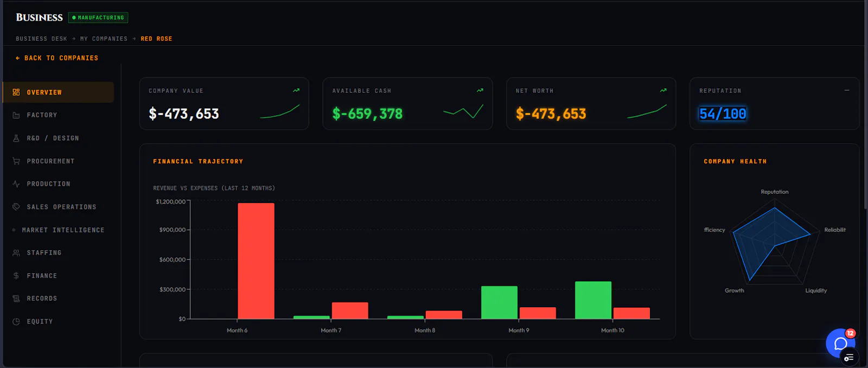Open R&D / Design section
Viewport: 868px width, 368px height.
pyautogui.click(x=59, y=138)
